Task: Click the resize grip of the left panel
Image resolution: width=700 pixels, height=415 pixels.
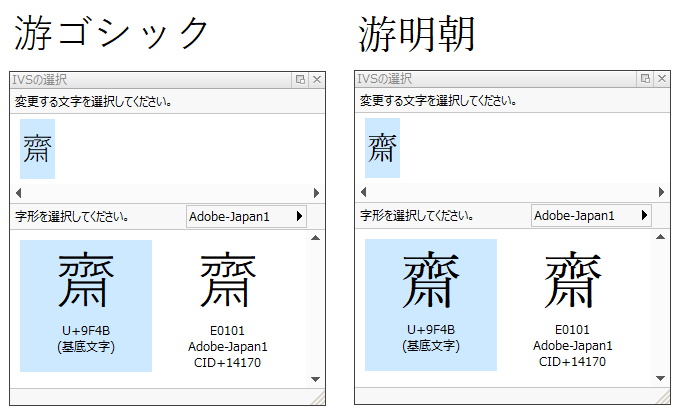Action: coord(318,398)
